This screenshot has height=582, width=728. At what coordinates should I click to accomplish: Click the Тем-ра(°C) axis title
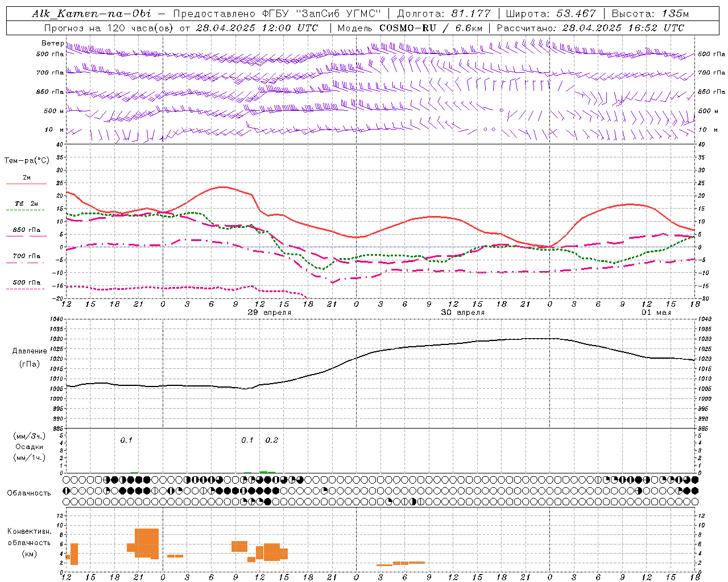[27, 161]
